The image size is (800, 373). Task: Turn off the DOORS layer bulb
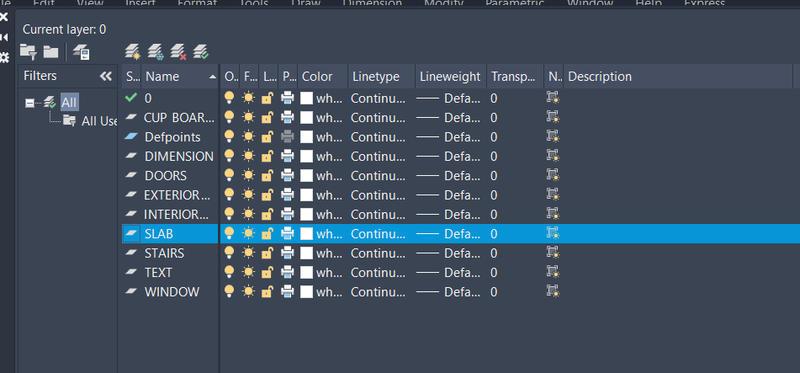[230, 176]
